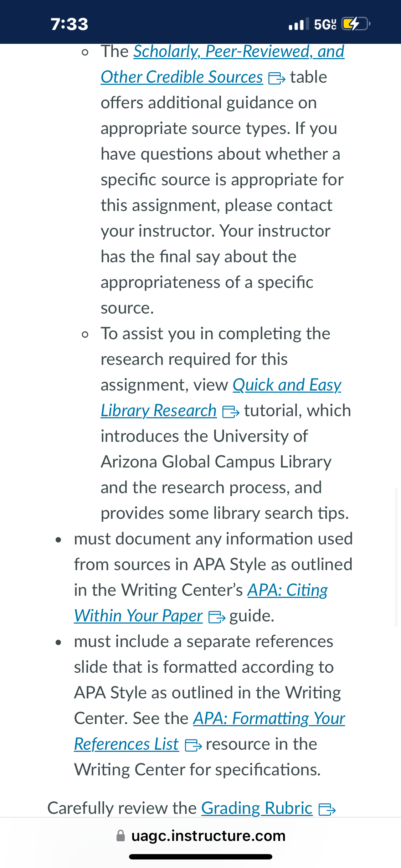
Task: Click the "Other Credible Sources" link text
Action: [182, 77]
